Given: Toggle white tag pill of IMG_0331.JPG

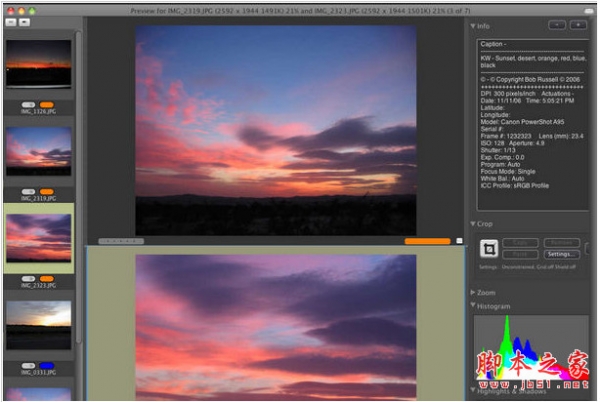Looking at the screenshot, I should tap(28, 366).
